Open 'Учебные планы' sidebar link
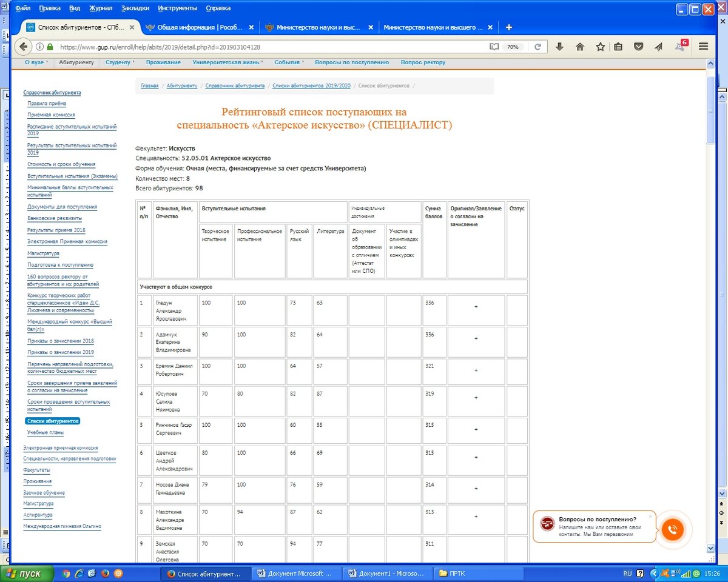The image size is (728, 582). point(45,432)
